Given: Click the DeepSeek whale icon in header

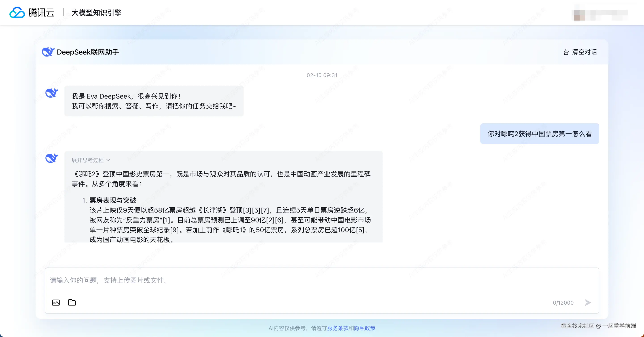Looking at the screenshot, I should (48, 52).
